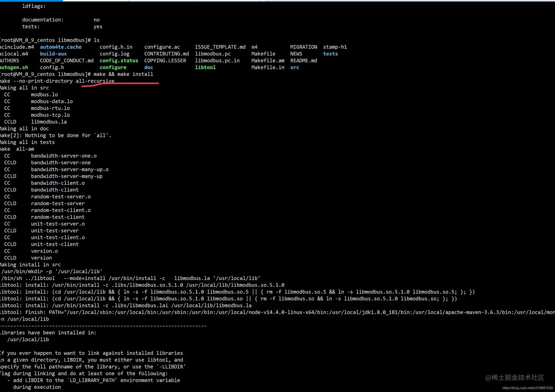Click the "Makefile.am" entry
Screen dimensions: 555x392
click(268, 61)
